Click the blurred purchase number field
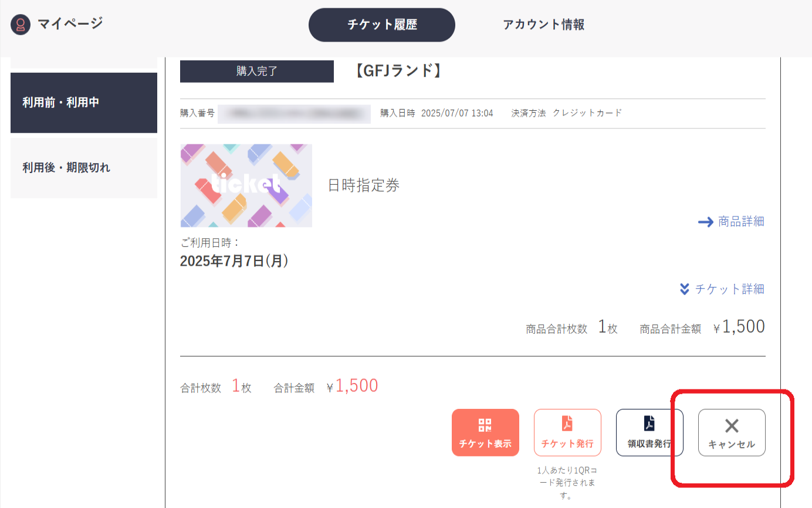 (x=293, y=113)
